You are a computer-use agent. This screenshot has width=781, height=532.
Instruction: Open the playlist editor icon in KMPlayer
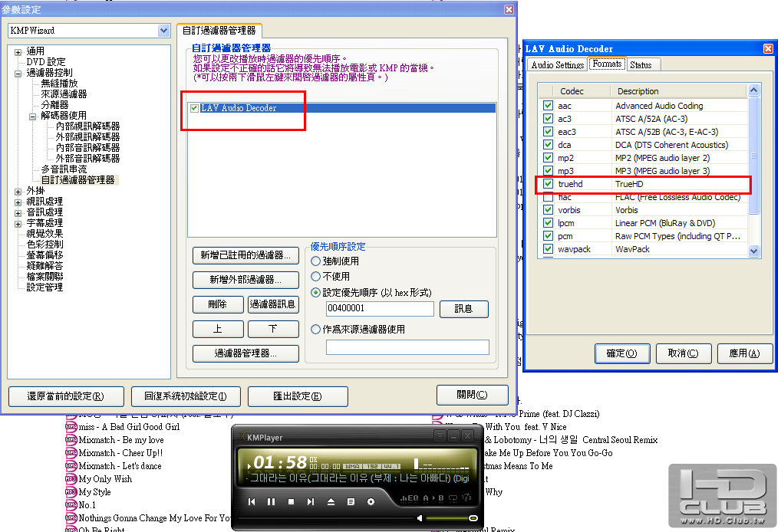[x=351, y=501]
